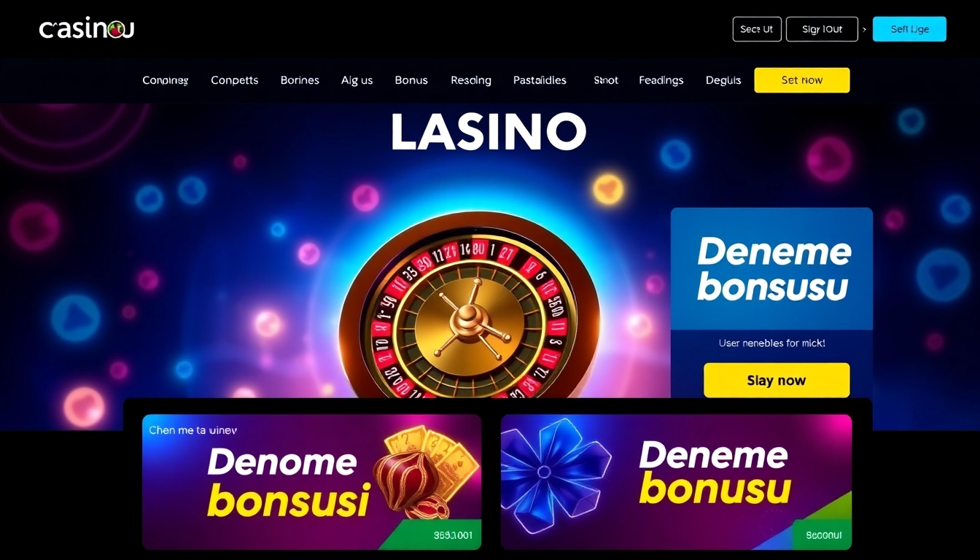Open the Conpetts menu item
This screenshot has width=980, height=560.
235,80
